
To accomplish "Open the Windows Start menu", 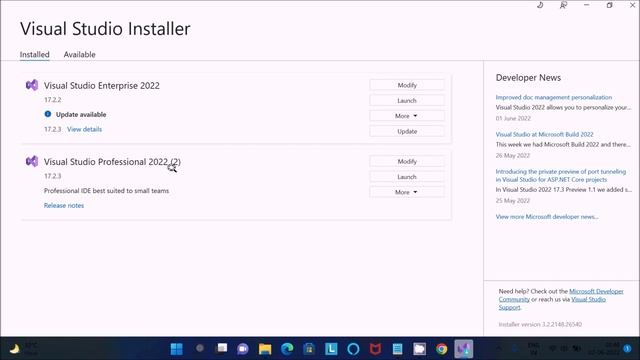I will coord(176,349).
